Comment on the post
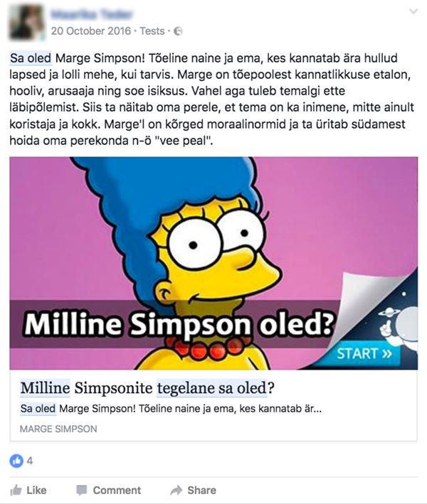 coord(108,490)
